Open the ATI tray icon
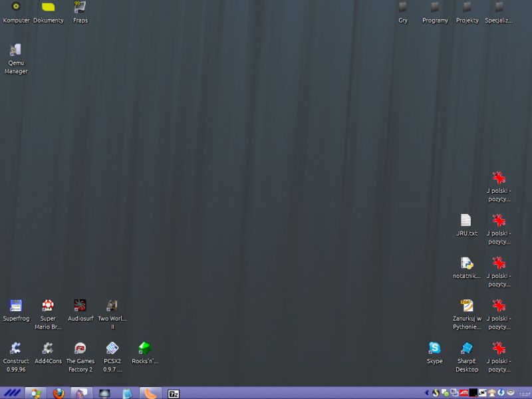Screen dimensions: 532x399 464,393
